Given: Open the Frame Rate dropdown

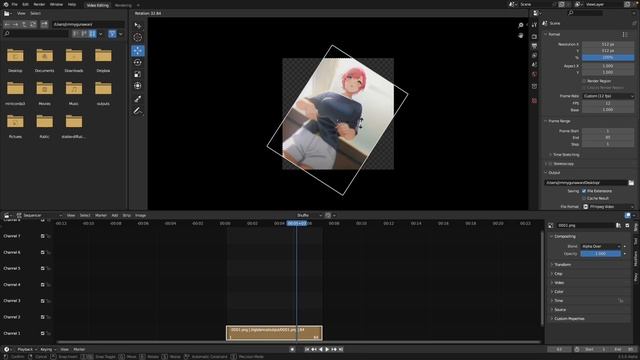Looking at the screenshot, I should (x=608, y=96).
